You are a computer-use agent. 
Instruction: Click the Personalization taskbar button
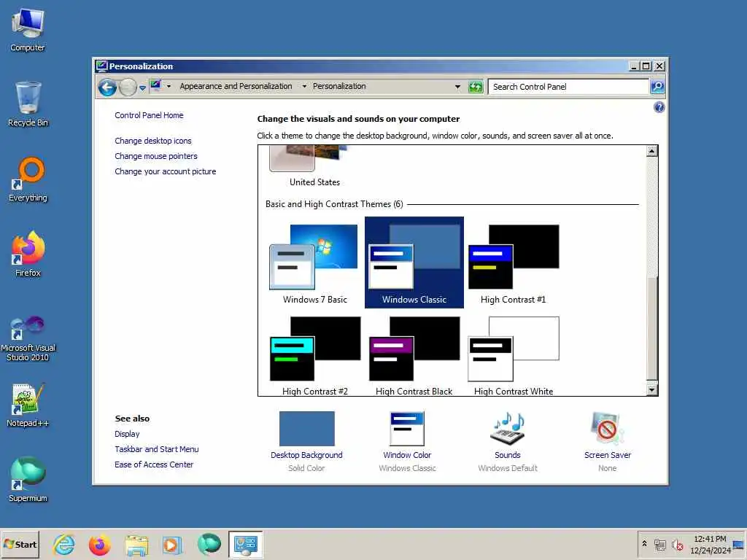point(245,544)
